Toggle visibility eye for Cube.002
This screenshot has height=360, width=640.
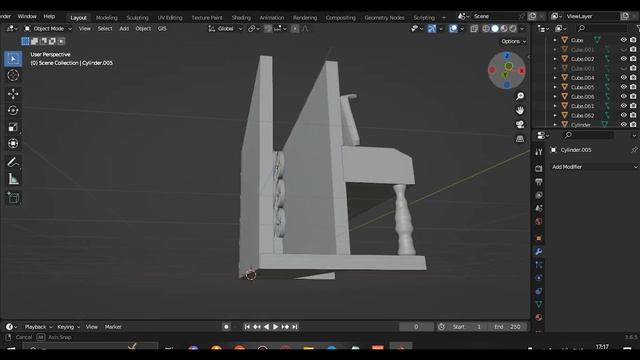(623, 59)
